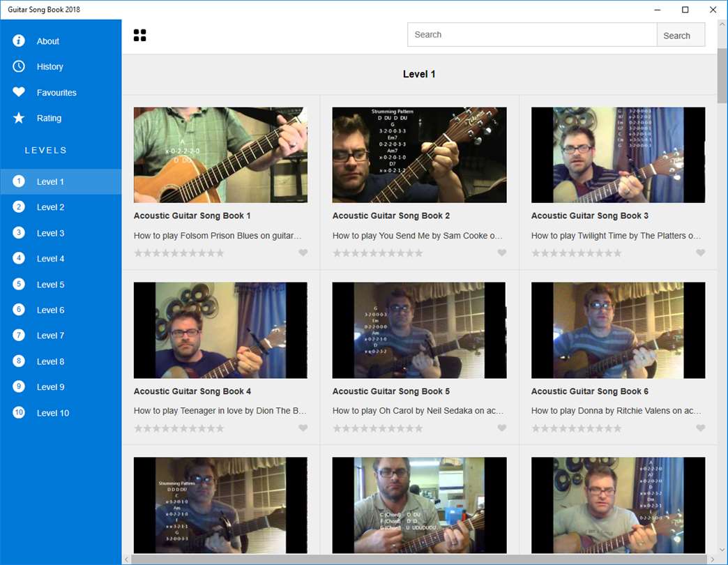Favourite Acoustic Guitar Song Book 1 heart
Image resolution: width=728 pixels, height=565 pixels.
point(303,253)
